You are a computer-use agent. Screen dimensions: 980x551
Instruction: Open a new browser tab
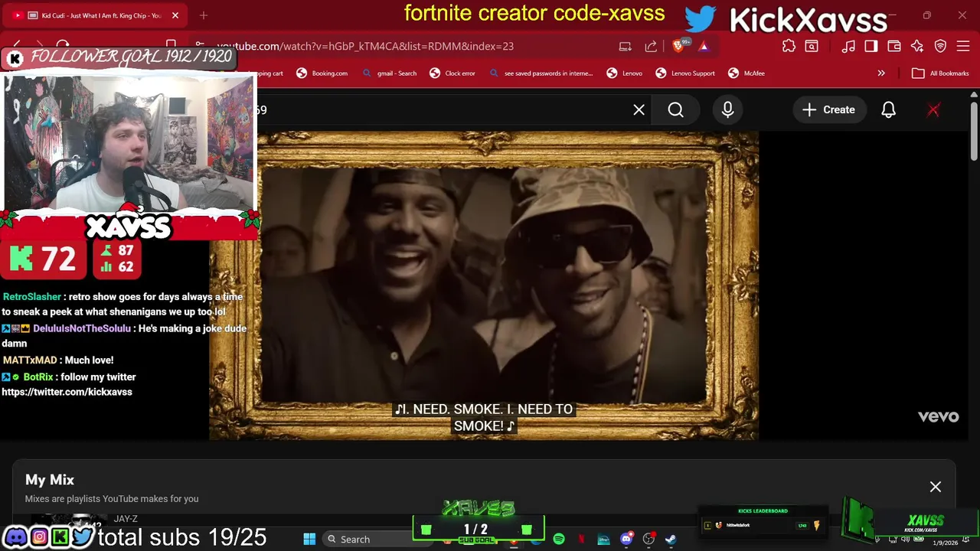point(204,15)
